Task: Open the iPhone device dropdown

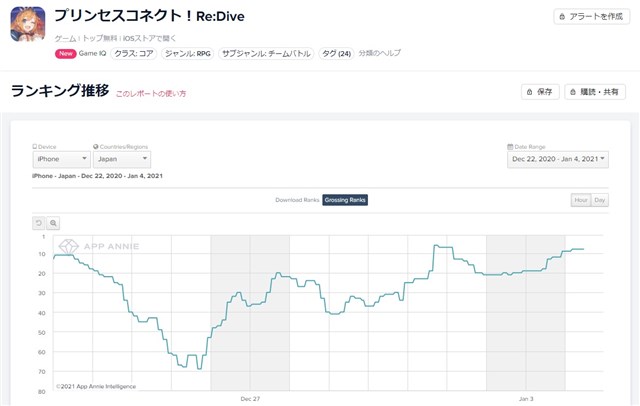Action: coord(61,159)
